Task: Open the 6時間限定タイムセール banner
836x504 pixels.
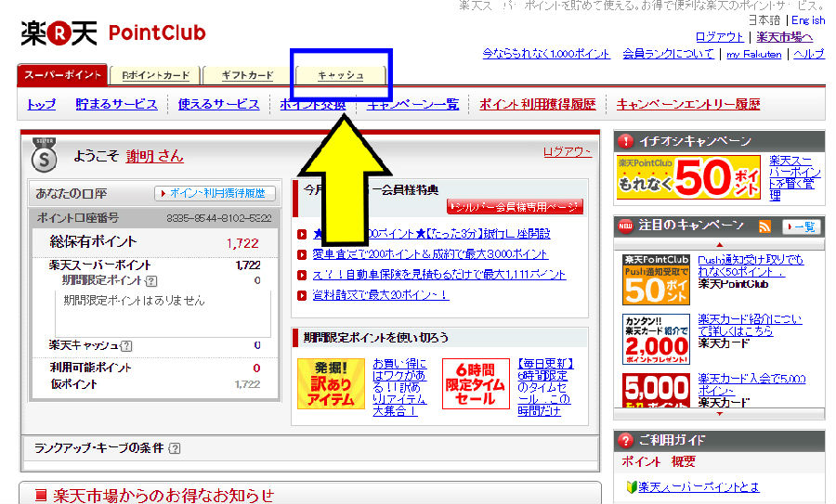Action: coord(476,383)
